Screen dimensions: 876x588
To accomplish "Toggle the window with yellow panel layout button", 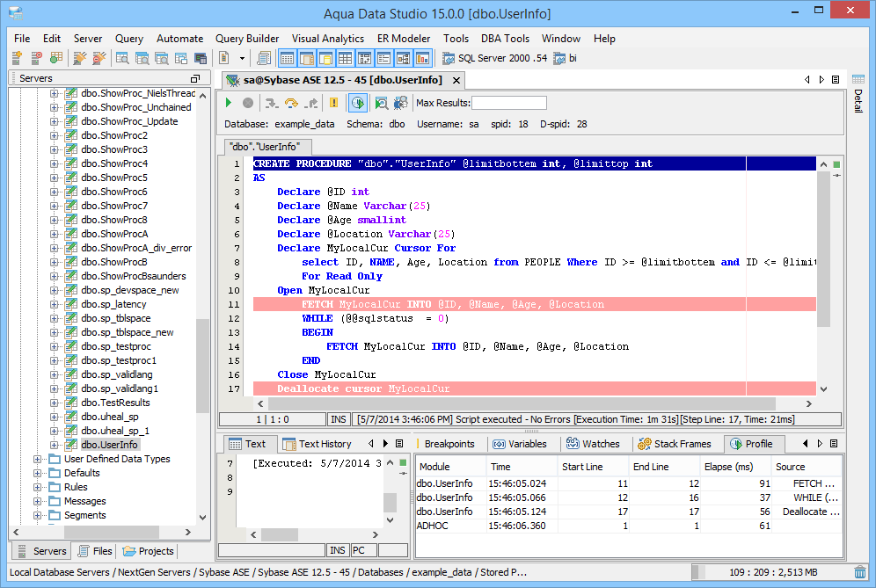I will 325,58.
